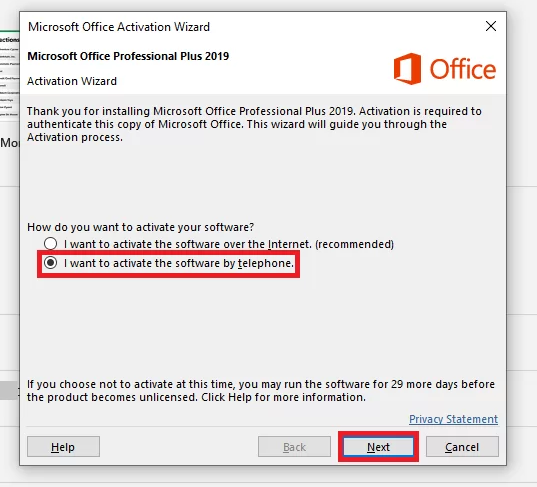Click the gray bar in background window
This screenshot has height=487, width=537.
click(9, 390)
